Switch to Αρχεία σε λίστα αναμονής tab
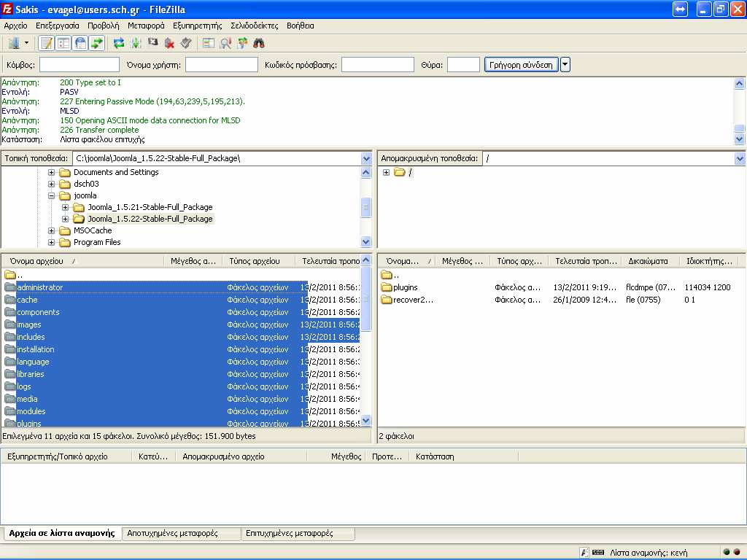 click(62, 533)
